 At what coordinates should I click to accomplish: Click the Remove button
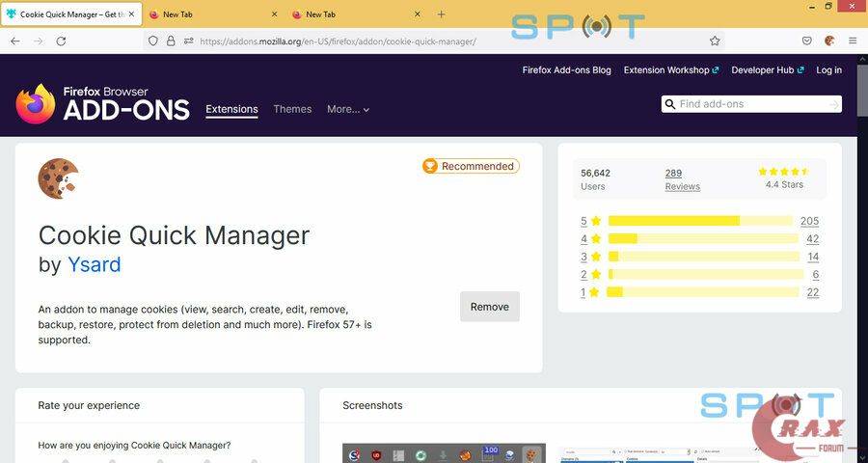(x=490, y=307)
